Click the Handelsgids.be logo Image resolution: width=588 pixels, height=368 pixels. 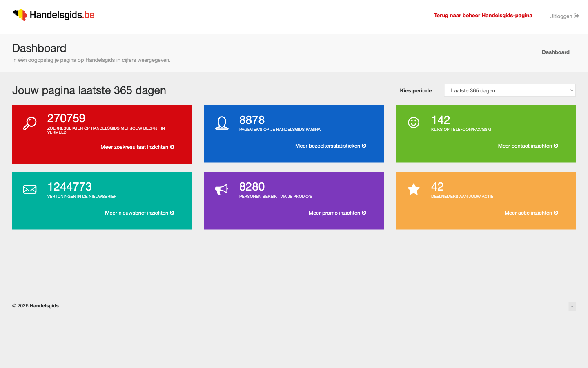53,15
